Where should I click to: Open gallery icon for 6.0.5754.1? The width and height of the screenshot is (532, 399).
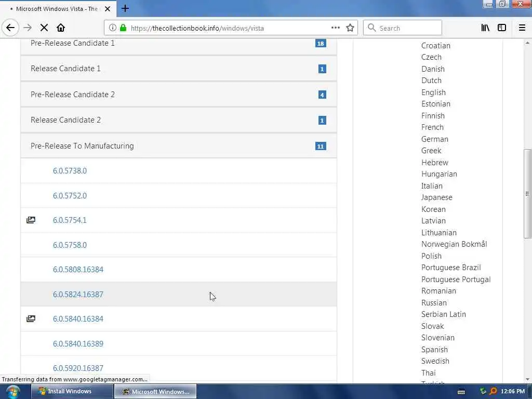pos(31,220)
